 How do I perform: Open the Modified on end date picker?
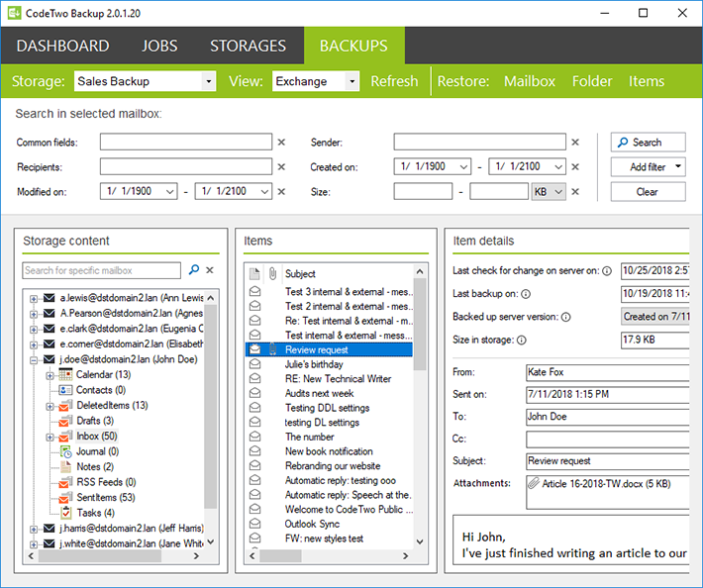(x=264, y=191)
